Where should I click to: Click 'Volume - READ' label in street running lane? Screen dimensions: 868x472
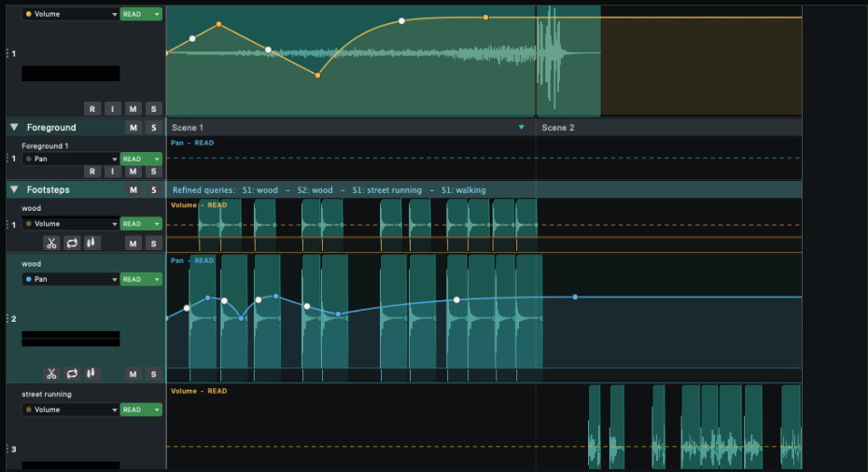[x=199, y=391]
